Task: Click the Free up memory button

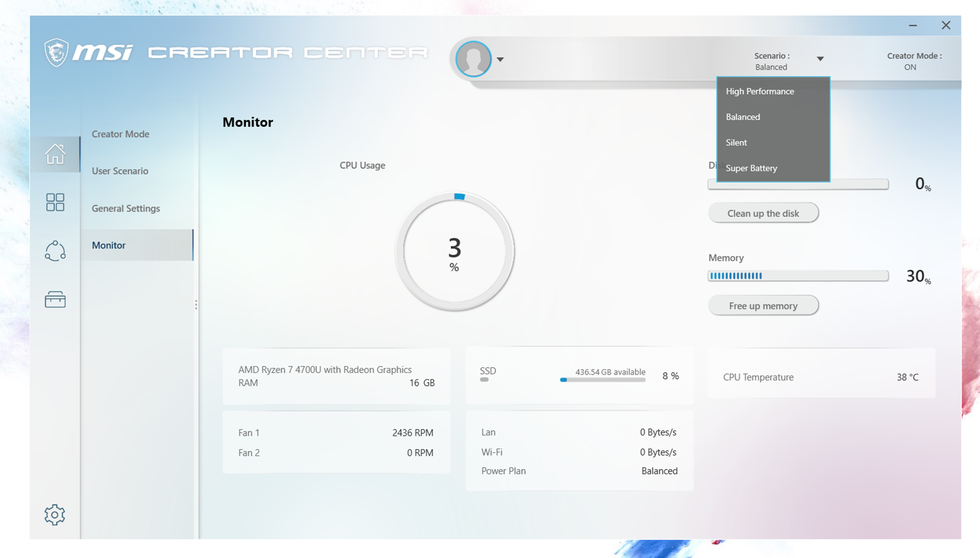Action: pos(763,305)
